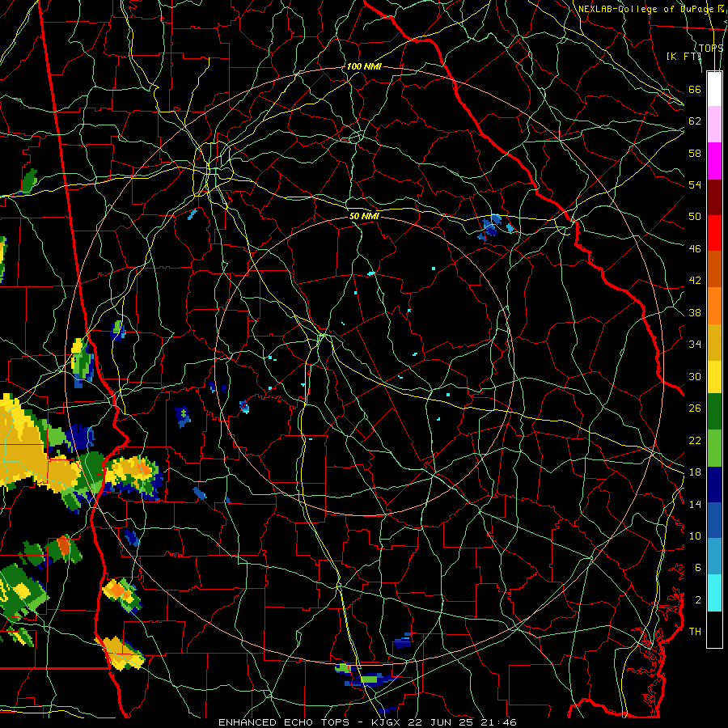Click the legend value "62"

pyautogui.click(x=695, y=121)
